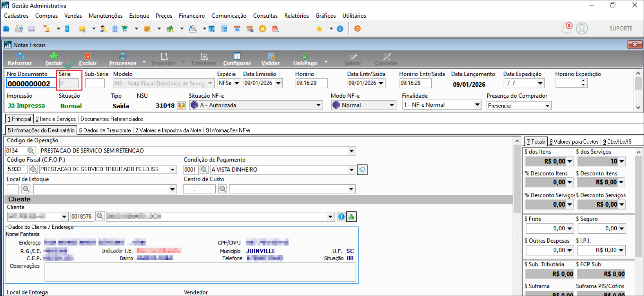This screenshot has width=644, height=296.
Task: Click the Horário Expedição spinner up arrow
Action: click(583, 81)
